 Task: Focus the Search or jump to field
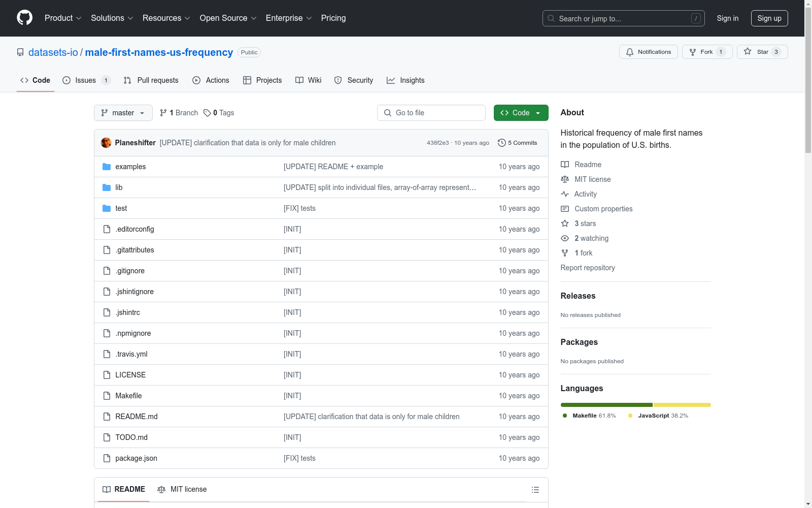point(624,18)
